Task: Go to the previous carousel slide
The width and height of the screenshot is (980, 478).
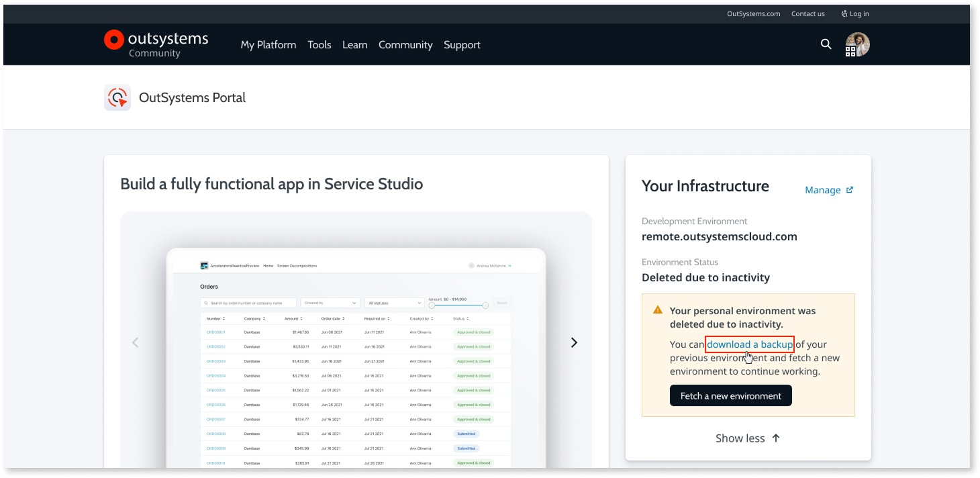Action: click(x=135, y=342)
